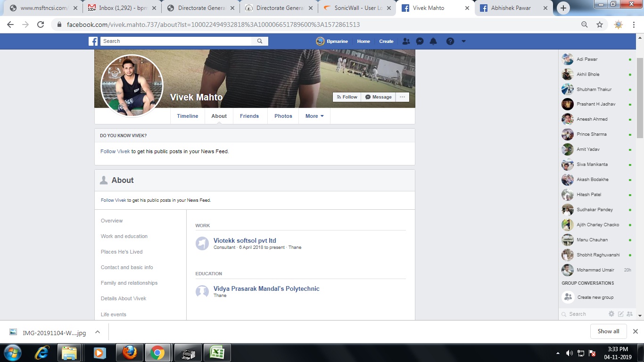Reload the page in Chrome
The width and height of the screenshot is (644, 362).
point(41,25)
